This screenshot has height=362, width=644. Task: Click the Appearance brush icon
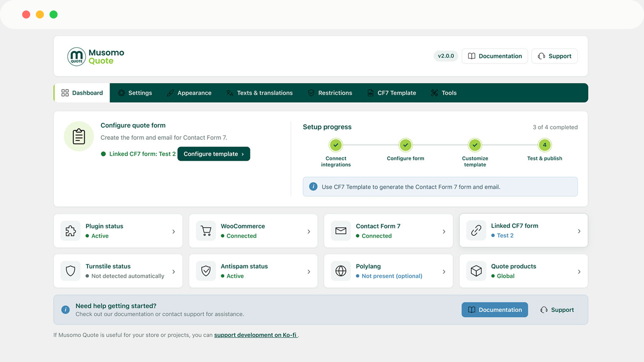coord(170,93)
